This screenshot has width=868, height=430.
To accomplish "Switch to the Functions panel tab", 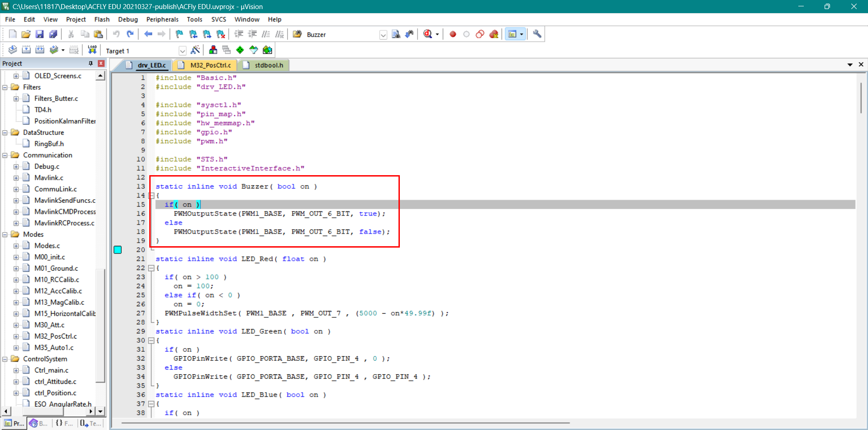I will pyautogui.click(x=65, y=423).
